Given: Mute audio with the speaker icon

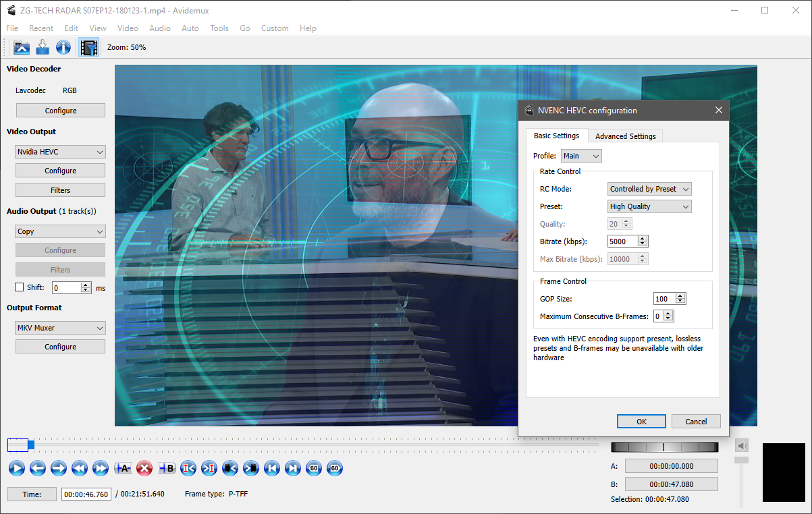Looking at the screenshot, I should [742, 446].
